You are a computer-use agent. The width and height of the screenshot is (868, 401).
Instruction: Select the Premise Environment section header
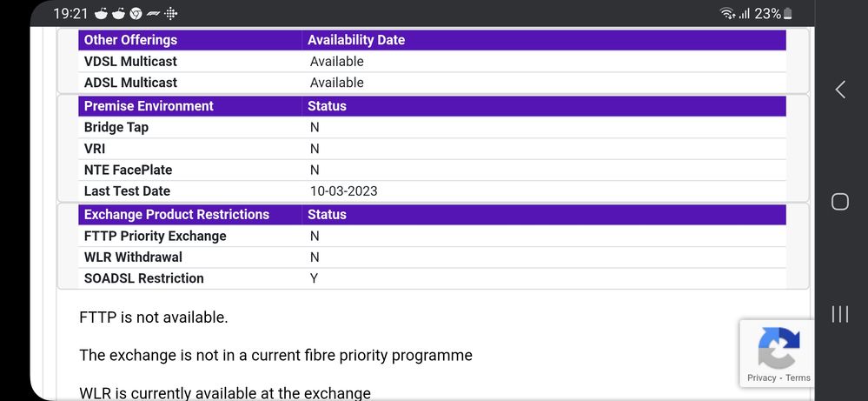[x=149, y=106]
